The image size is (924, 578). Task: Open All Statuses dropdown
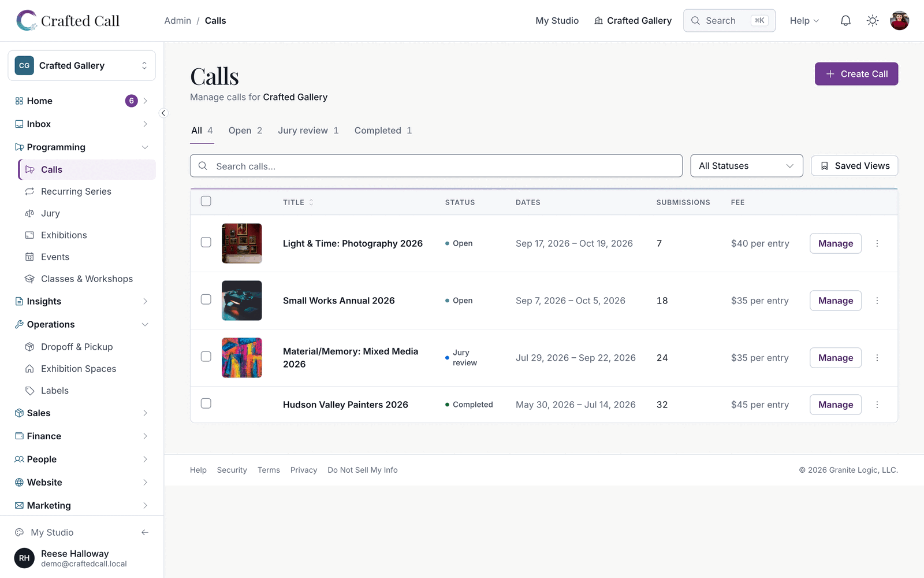pyautogui.click(x=747, y=166)
